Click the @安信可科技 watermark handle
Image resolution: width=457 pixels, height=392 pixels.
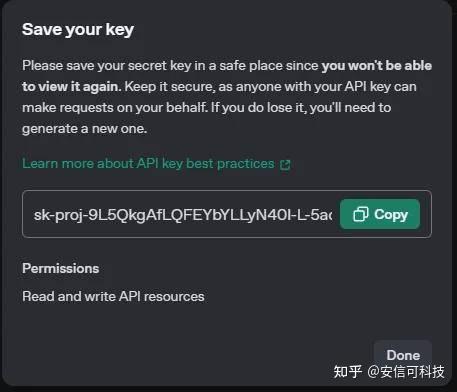[x=406, y=372]
